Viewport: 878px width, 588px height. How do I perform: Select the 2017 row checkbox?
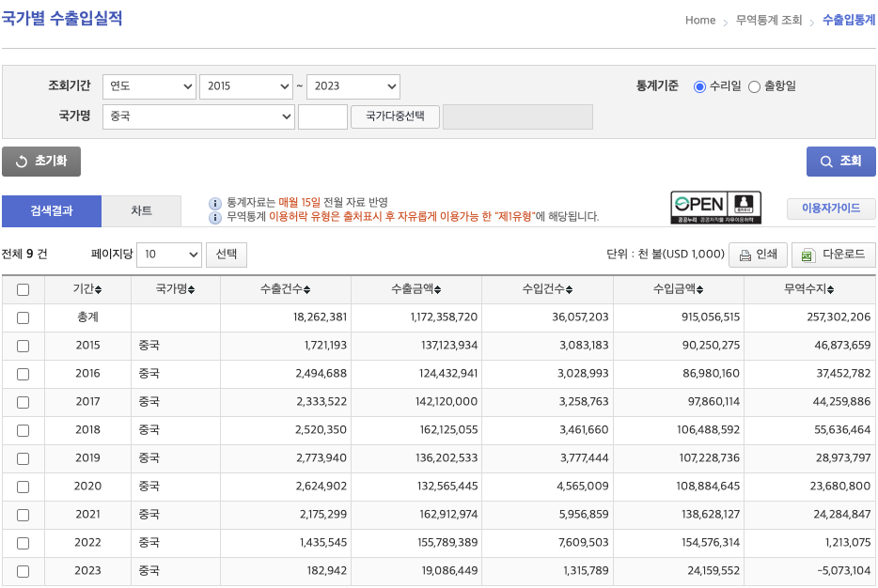click(23, 402)
